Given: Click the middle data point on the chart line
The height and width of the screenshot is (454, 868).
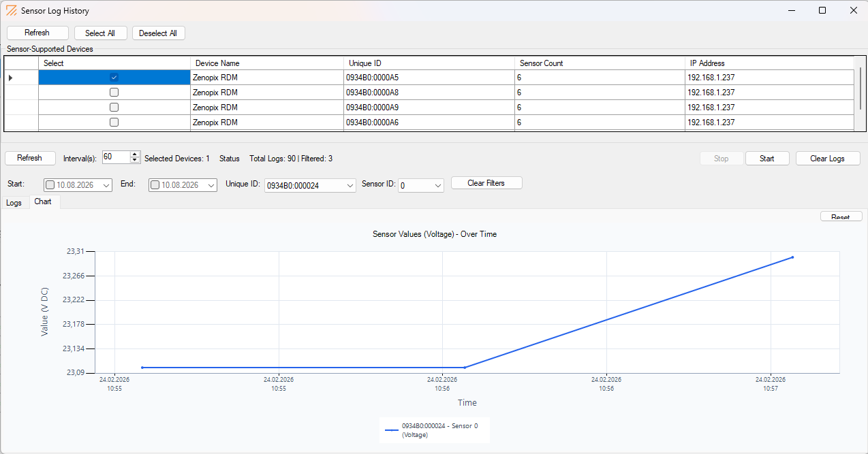Looking at the screenshot, I should tap(465, 368).
